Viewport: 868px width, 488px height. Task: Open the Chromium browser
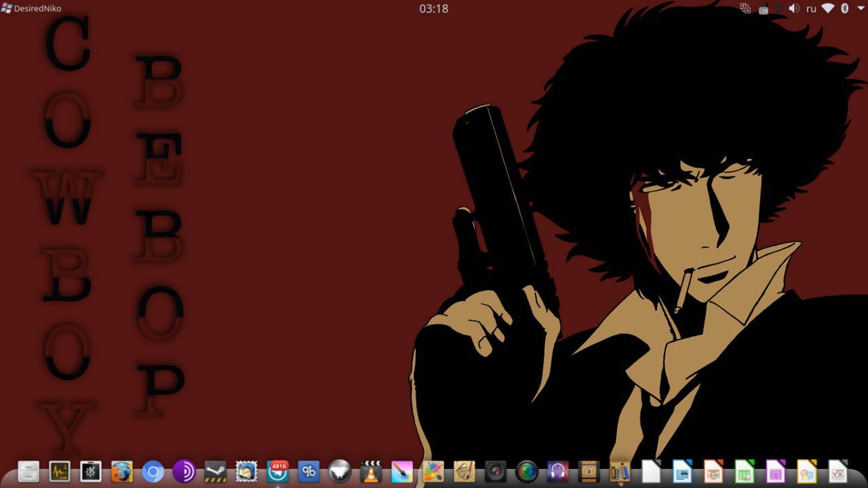point(153,471)
